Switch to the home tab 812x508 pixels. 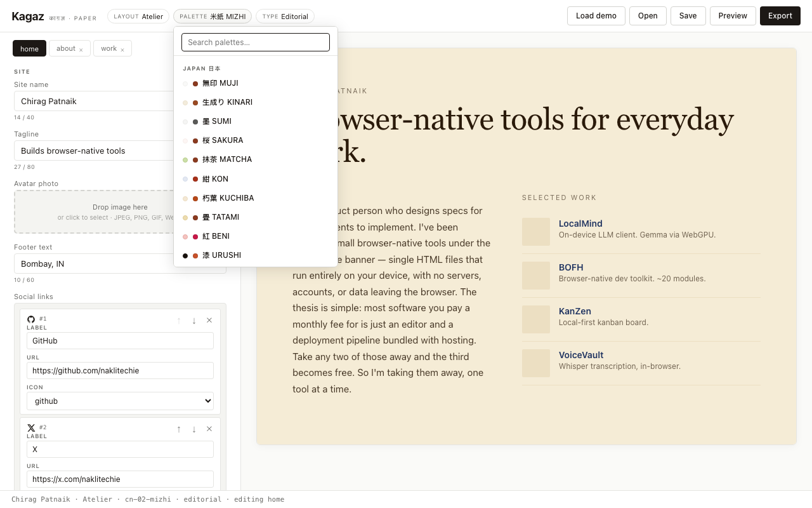(x=29, y=48)
